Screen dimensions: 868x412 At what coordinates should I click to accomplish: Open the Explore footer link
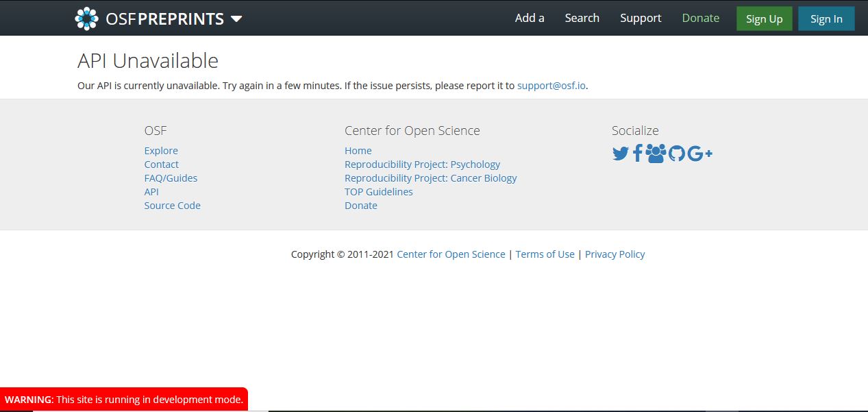coord(161,151)
